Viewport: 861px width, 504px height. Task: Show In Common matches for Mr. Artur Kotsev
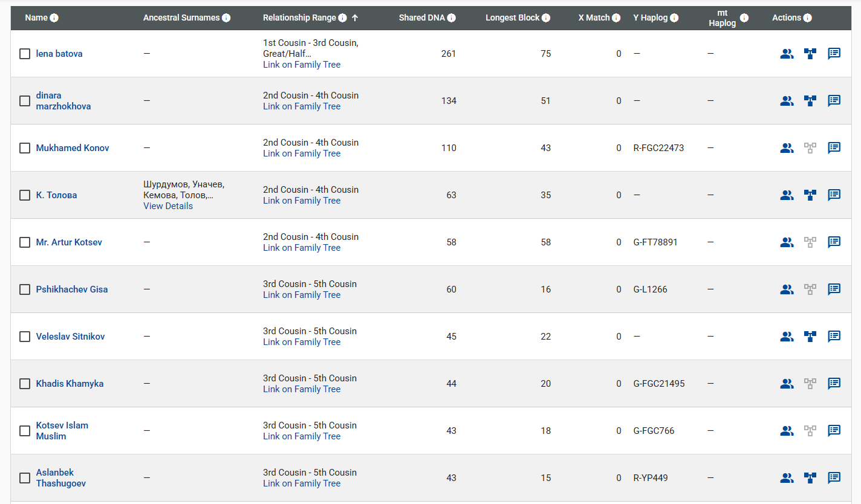[x=787, y=242]
